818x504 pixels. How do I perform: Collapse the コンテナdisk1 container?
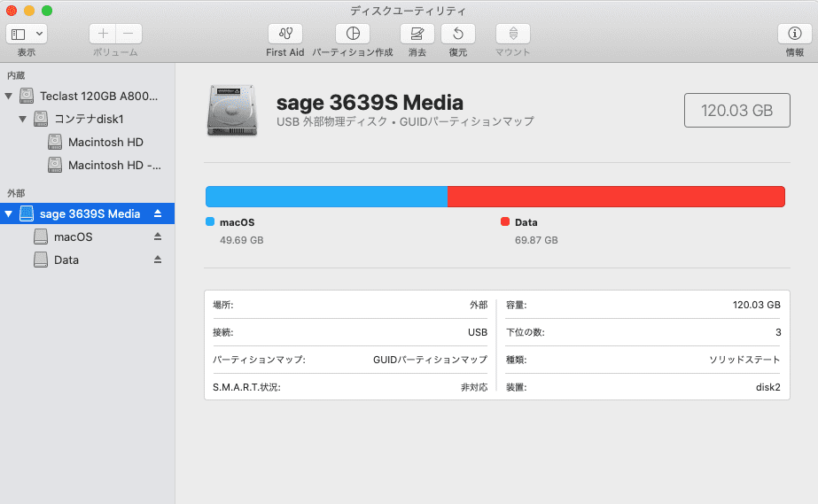22,119
